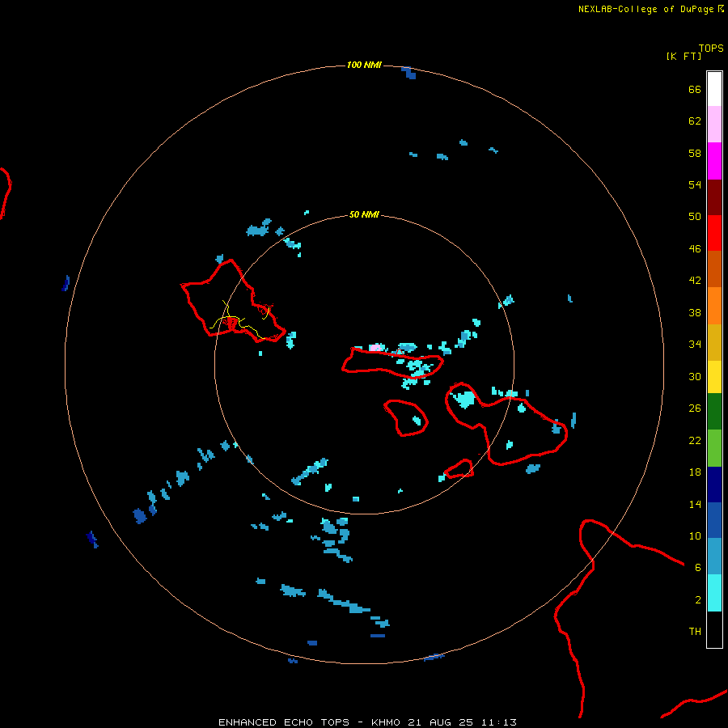Click the dark green legend swatch
728x728 pixels.
(x=714, y=412)
